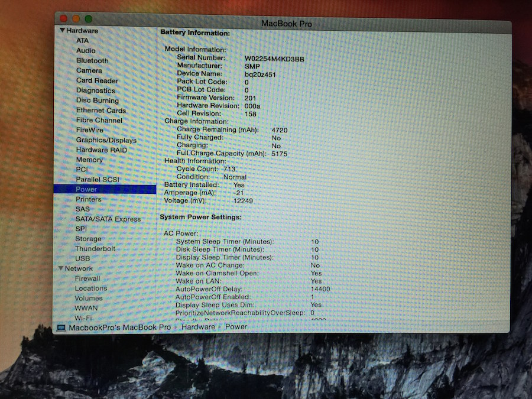Click Charge Remaining value 4720
Screen dimensions: 532x399
[x=280, y=130]
